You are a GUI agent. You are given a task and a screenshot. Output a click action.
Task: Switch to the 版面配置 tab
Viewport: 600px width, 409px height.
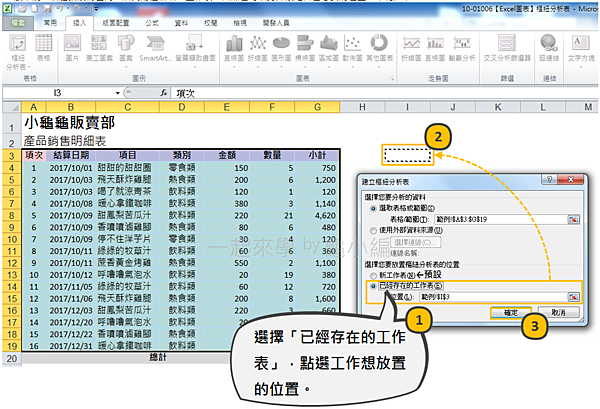coord(116,23)
